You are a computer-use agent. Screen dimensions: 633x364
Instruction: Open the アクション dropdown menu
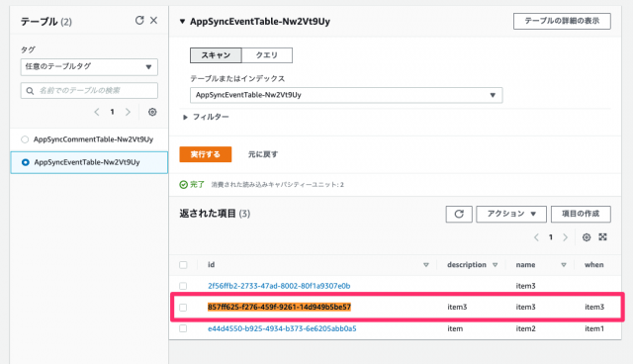(x=511, y=214)
